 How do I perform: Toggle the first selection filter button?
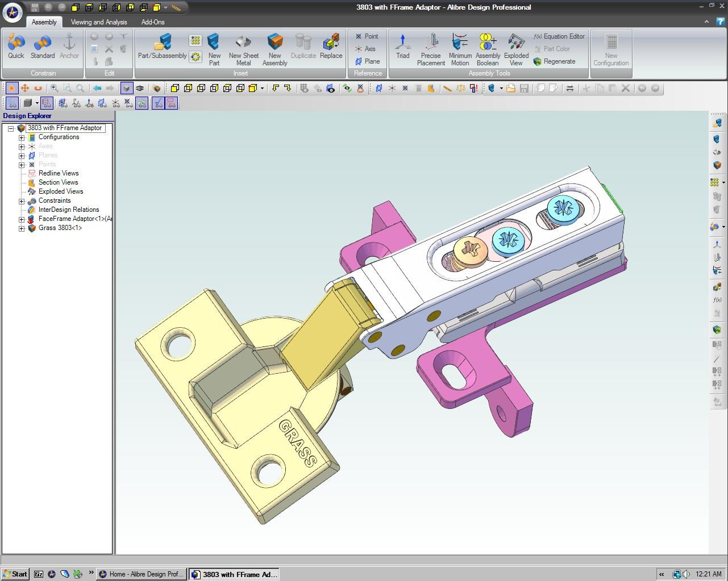pos(11,103)
